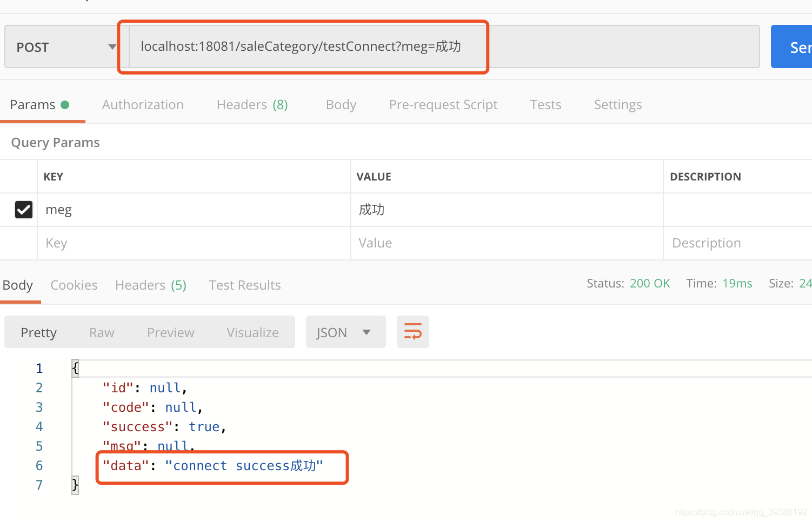This screenshot has width=812, height=522.
Task: Select the Pretty view
Action: (x=38, y=332)
